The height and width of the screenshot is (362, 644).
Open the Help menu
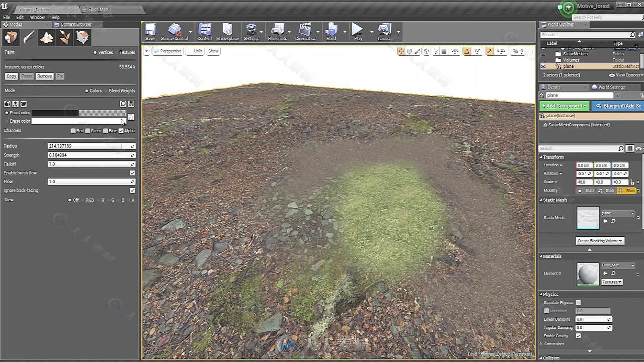click(x=55, y=17)
